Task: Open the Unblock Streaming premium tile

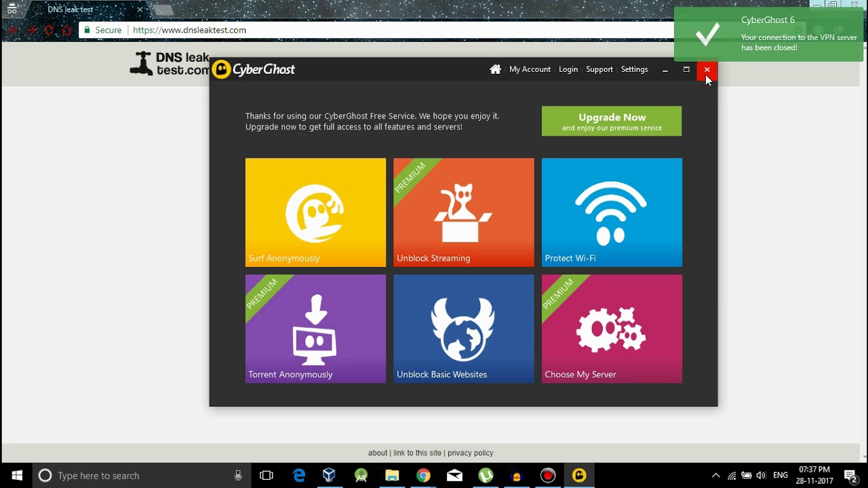Action: [x=464, y=212]
